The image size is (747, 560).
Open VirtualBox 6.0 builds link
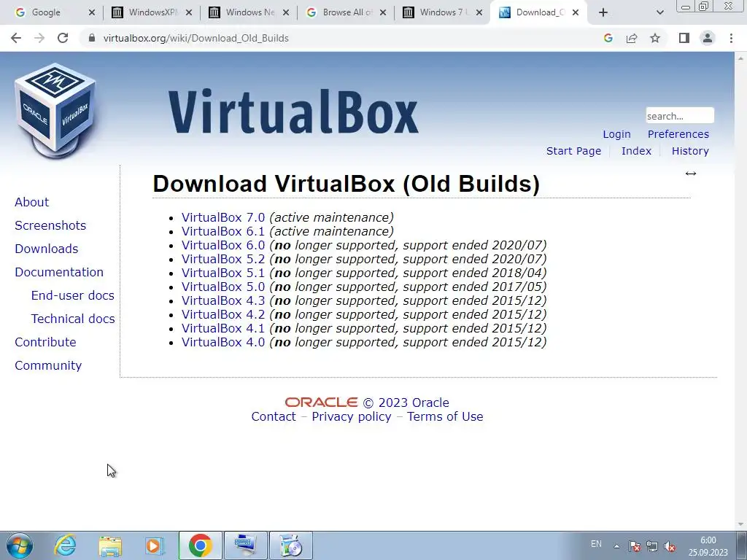[223, 245]
